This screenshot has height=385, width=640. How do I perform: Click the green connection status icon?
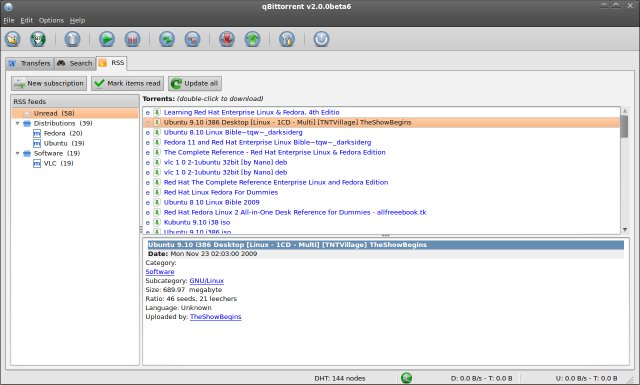[x=406, y=378]
